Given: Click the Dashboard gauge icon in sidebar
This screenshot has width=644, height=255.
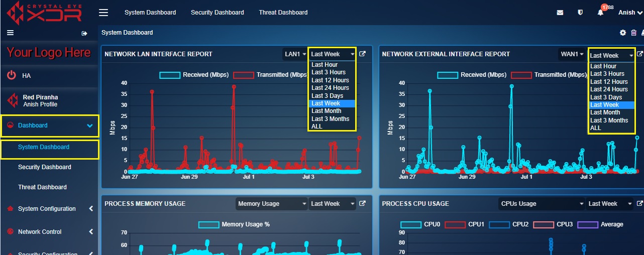Looking at the screenshot, I should click(10, 125).
